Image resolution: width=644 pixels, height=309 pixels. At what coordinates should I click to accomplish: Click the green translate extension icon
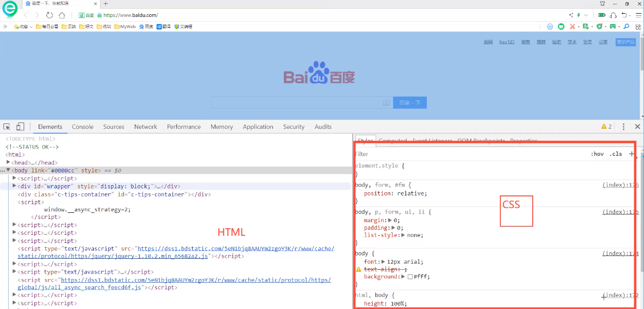tap(587, 26)
